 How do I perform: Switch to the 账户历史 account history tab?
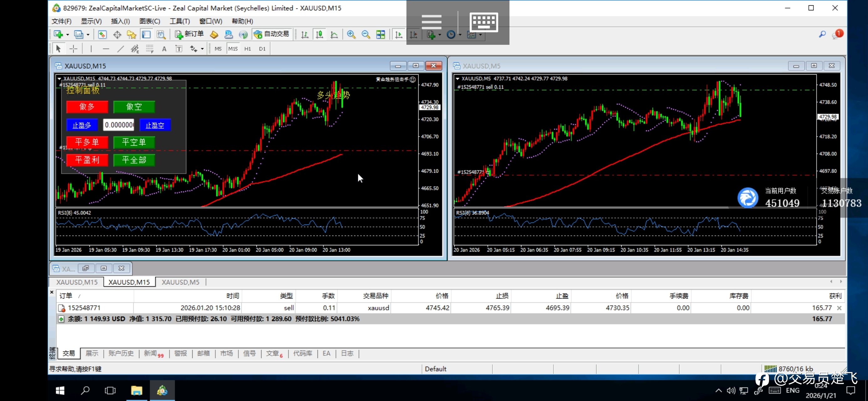point(121,353)
